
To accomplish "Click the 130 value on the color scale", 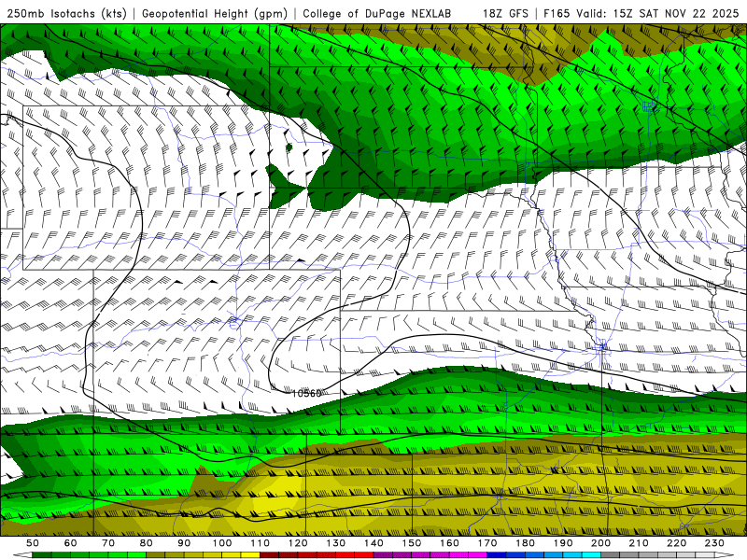I will click(336, 543).
